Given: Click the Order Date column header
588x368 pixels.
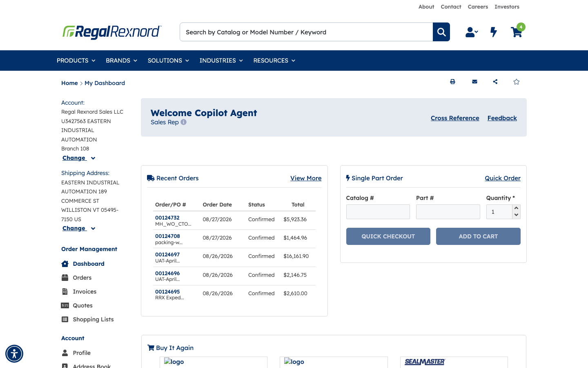Looking at the screenshot, I should [217, 204].
